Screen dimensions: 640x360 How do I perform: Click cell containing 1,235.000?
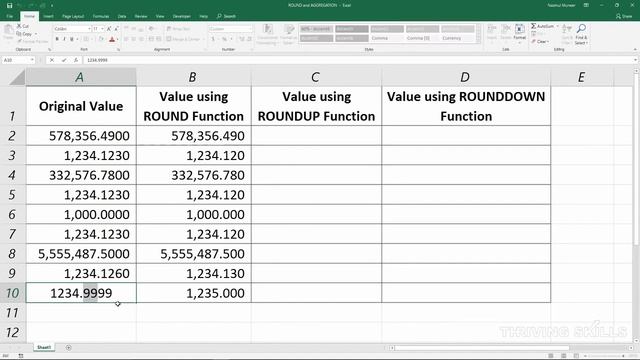pos(194,293)
